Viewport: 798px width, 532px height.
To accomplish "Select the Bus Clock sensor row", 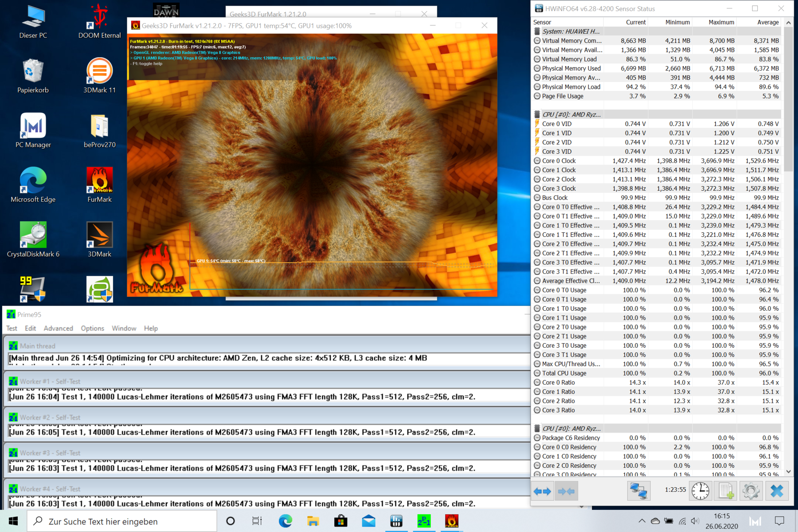I will 656,198.
